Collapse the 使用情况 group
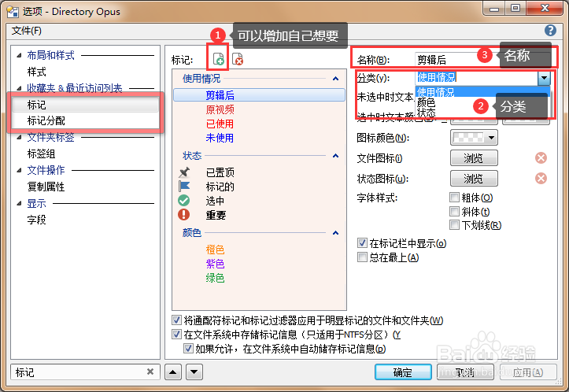569x392 pixels. tap(336, 79)
